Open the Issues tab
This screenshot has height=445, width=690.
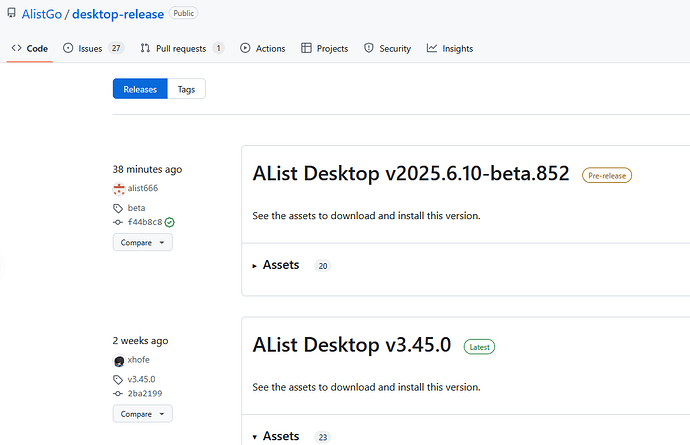point(93,48)
